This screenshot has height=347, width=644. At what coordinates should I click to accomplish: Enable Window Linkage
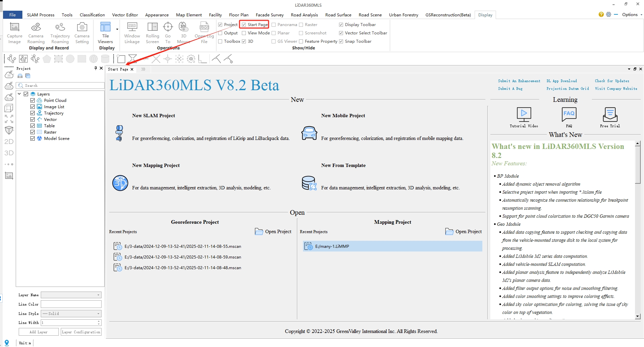(x=132, y=27)
